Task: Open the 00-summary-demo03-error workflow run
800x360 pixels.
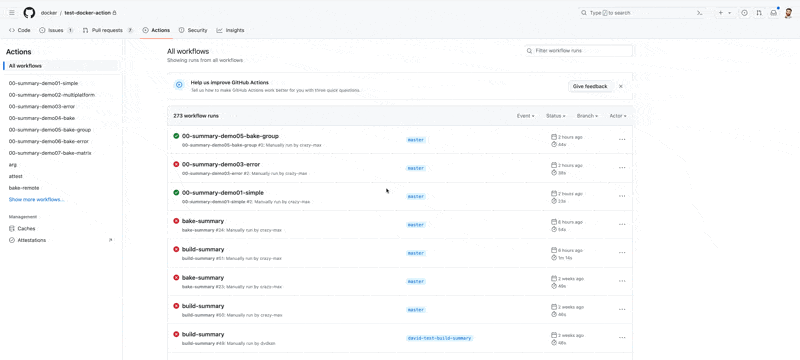Action: pyautogui.click(x=221, y=164)
